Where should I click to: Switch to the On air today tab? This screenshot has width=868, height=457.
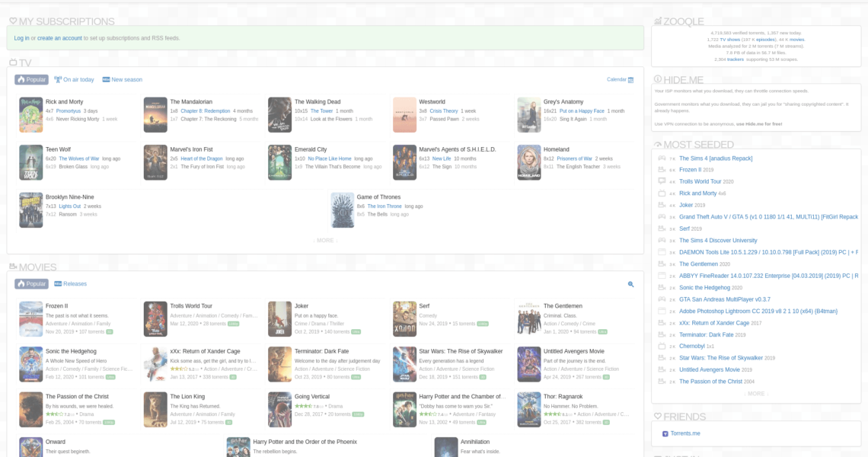[75, 79]
